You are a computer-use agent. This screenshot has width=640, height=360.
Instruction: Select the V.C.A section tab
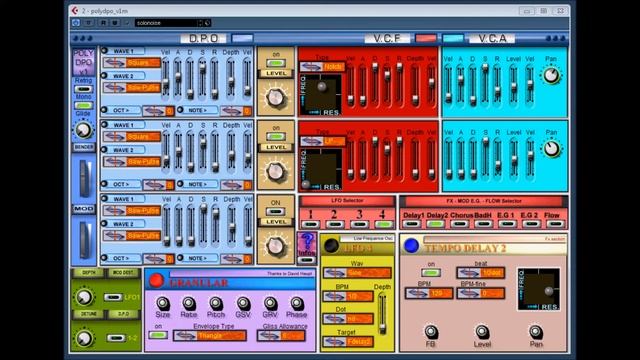pos(492,38)
